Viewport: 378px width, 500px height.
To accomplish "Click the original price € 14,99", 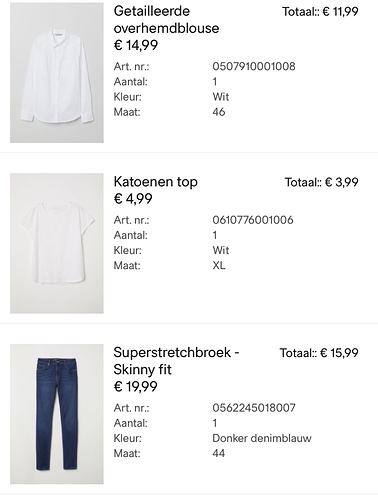I will point(136,45).
